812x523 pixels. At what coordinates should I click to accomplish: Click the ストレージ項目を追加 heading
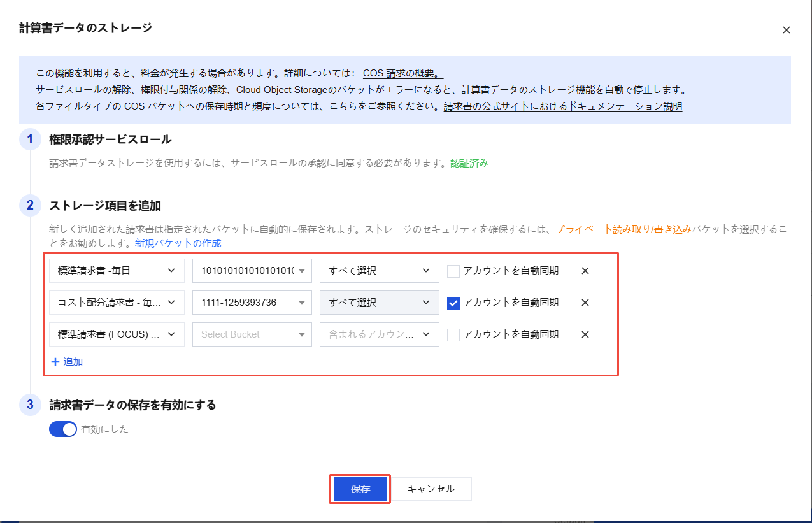click(105, 206)
